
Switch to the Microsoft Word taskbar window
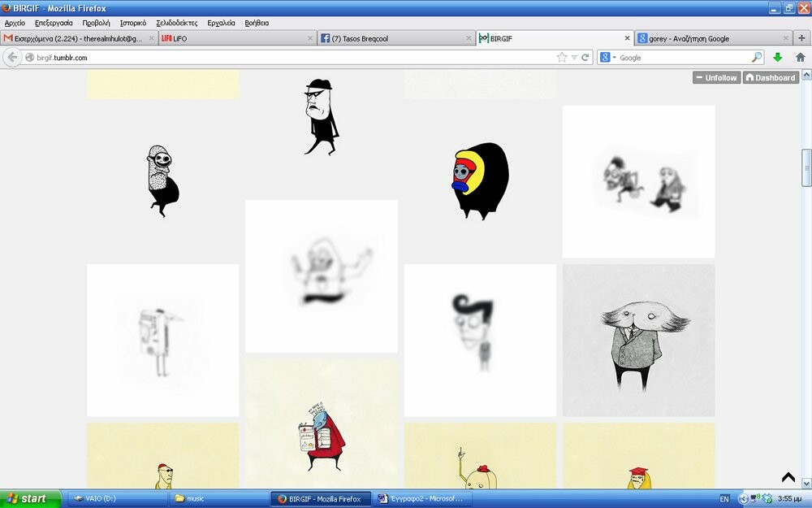pos(422,499)
